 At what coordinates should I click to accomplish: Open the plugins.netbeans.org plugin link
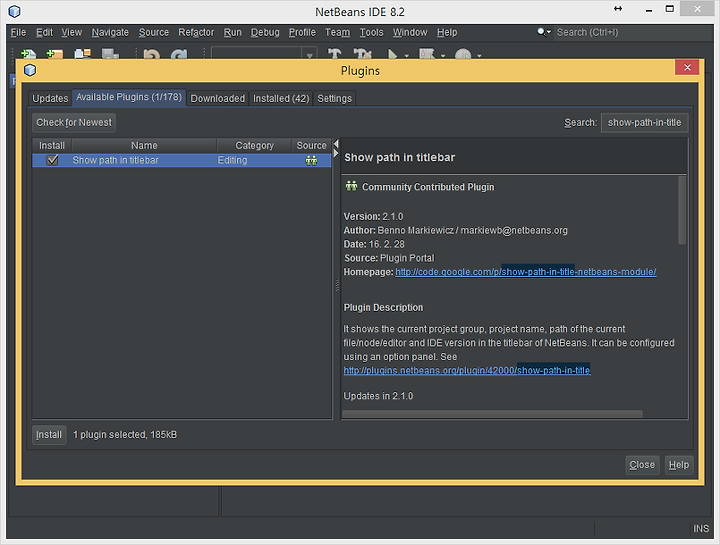coord(467,371)
